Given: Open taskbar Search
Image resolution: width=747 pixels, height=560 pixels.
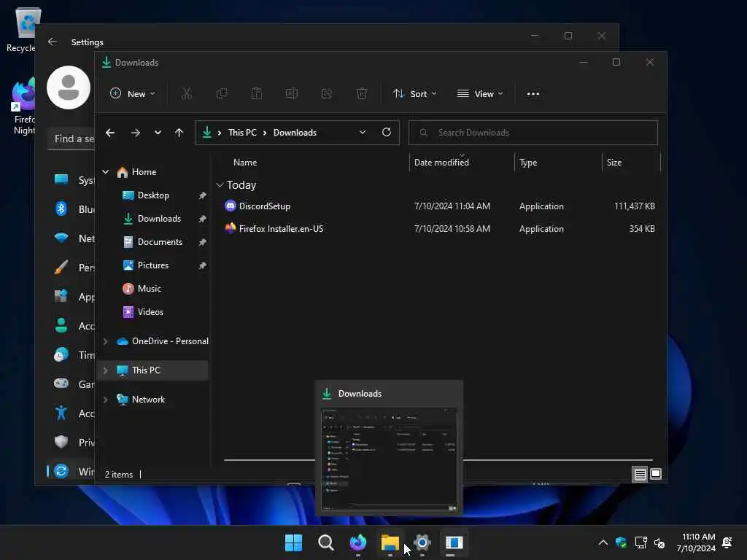Looking at the screenshot, I should click(326, 542).
